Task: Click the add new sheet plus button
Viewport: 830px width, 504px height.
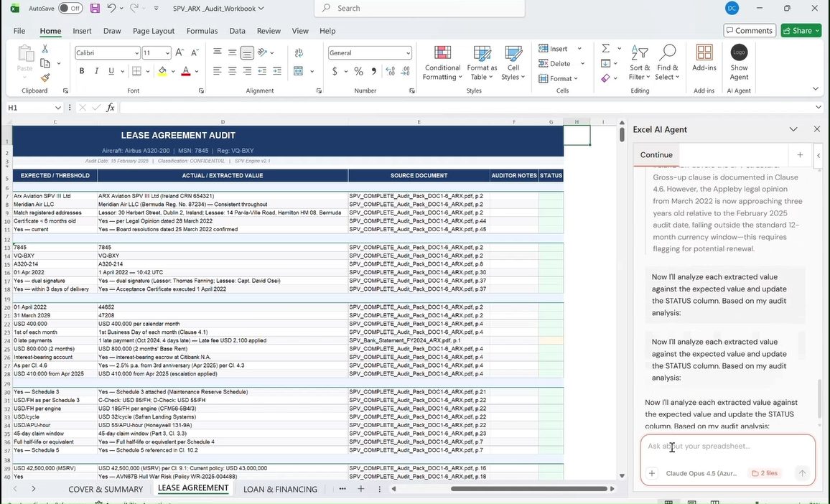Action: 361,489
